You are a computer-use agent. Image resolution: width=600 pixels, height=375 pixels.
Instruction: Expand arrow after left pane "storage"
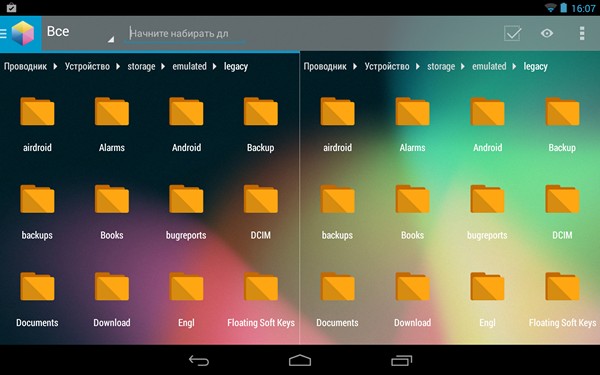tap(163, 67)
